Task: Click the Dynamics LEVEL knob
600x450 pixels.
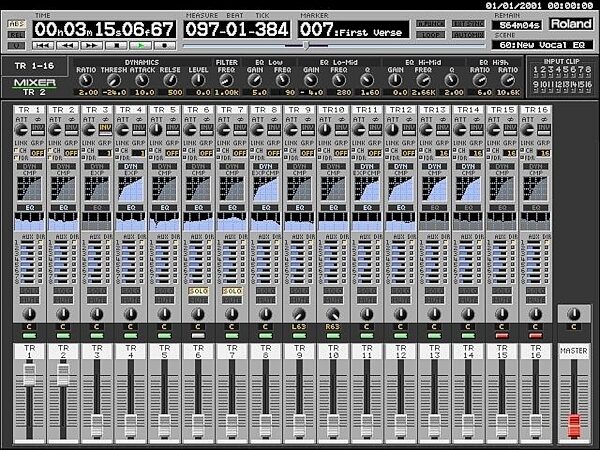Action: point(198,80)
